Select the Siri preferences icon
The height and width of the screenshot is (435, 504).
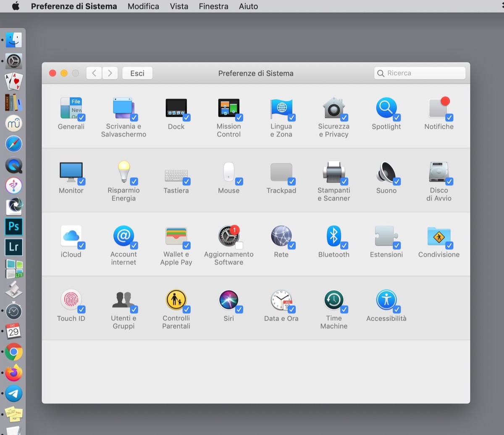[228, 300]
